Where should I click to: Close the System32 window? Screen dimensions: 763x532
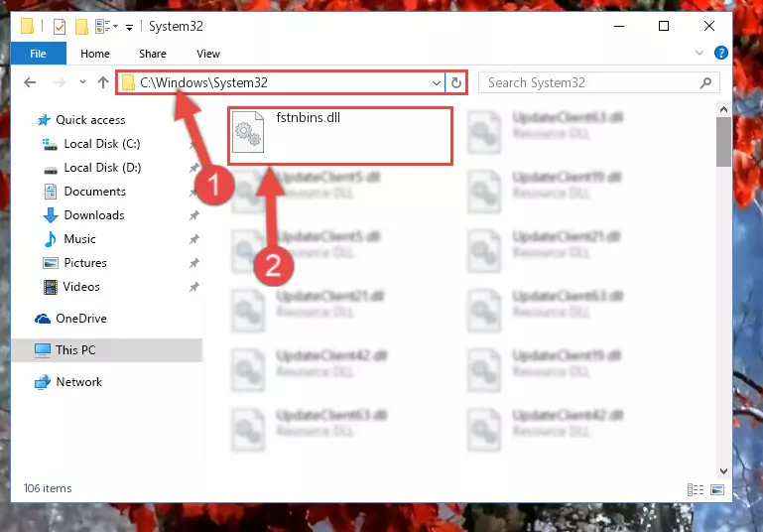(709, 26)
